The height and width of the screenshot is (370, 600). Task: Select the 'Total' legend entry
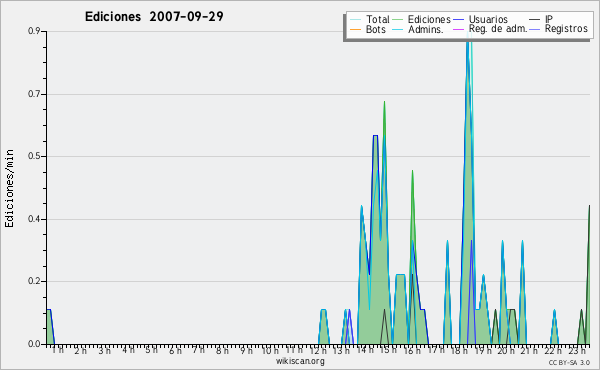pos(377,19)
